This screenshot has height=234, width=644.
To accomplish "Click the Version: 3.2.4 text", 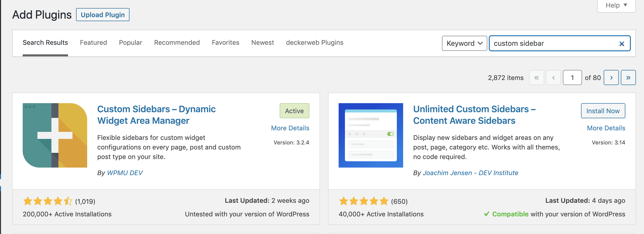I will coord(292,143).
